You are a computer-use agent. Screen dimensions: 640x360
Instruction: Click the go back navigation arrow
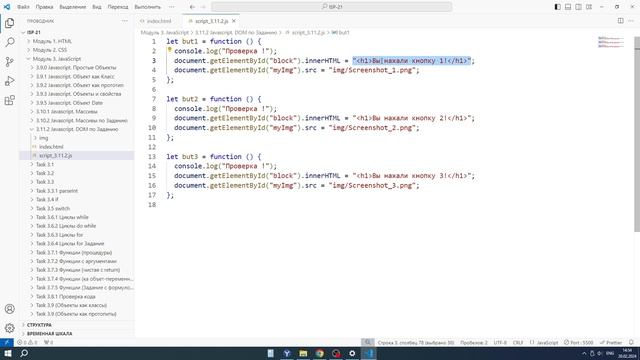click(192, 7)
